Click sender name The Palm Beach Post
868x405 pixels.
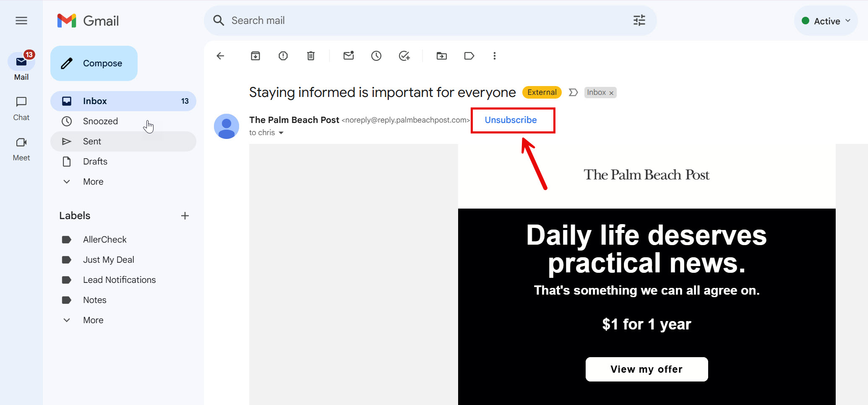click(x=294, y=120)
